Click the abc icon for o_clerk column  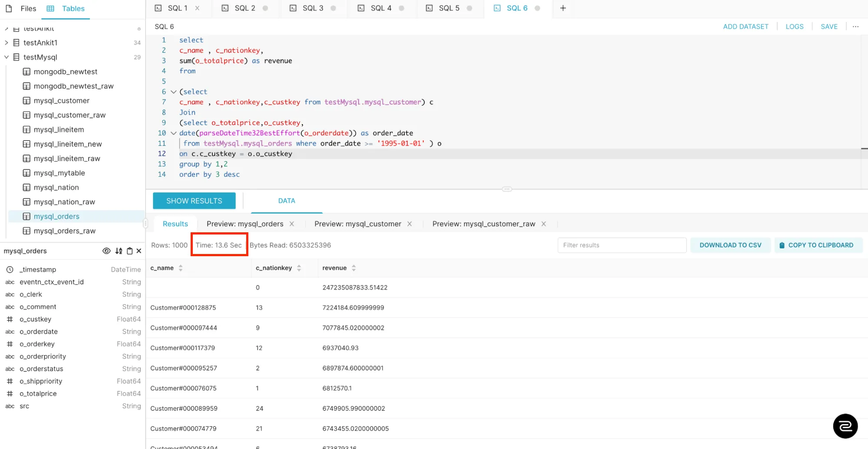pos(10,294)
